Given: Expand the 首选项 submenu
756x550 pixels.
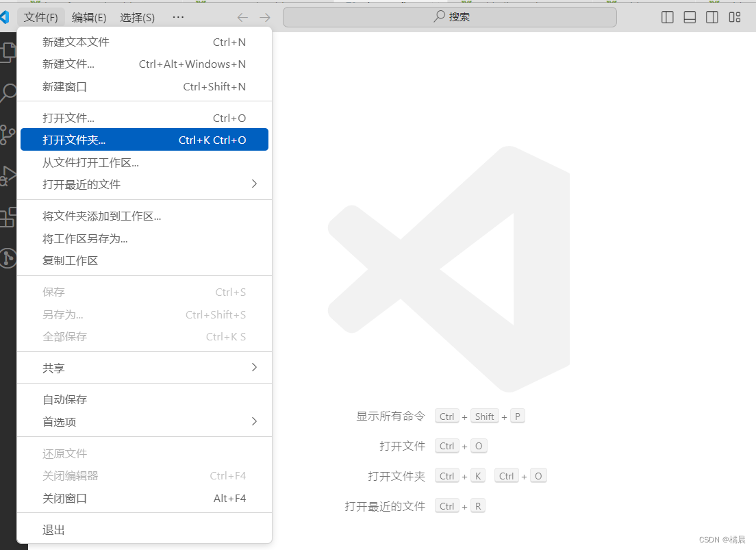Looking at the screenshot, I should point(144,422).
